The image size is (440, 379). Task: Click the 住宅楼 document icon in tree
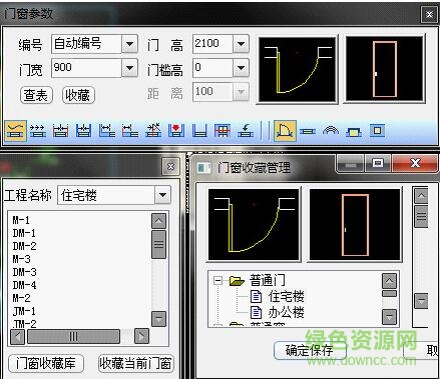(x=256, y=296)
